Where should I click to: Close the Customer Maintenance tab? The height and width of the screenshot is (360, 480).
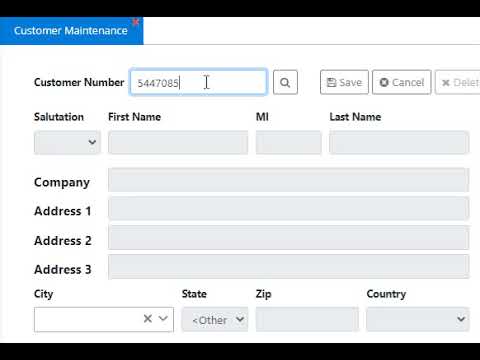pos(135,22)
